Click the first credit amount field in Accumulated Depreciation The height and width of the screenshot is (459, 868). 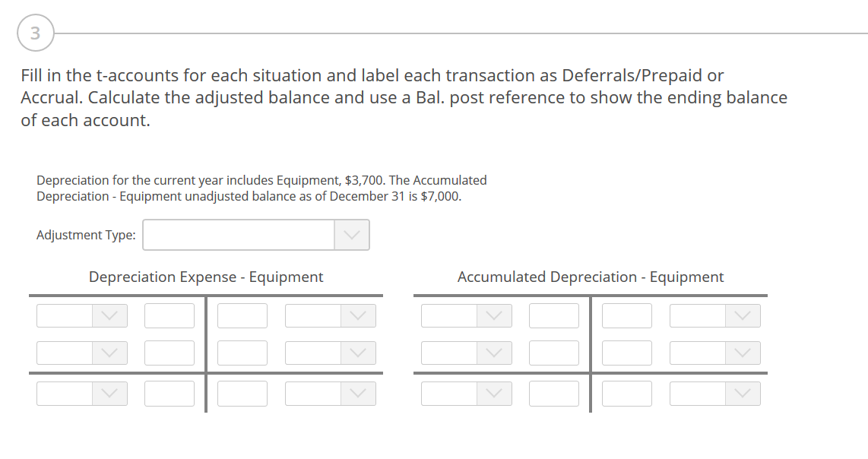pos(626,315)
